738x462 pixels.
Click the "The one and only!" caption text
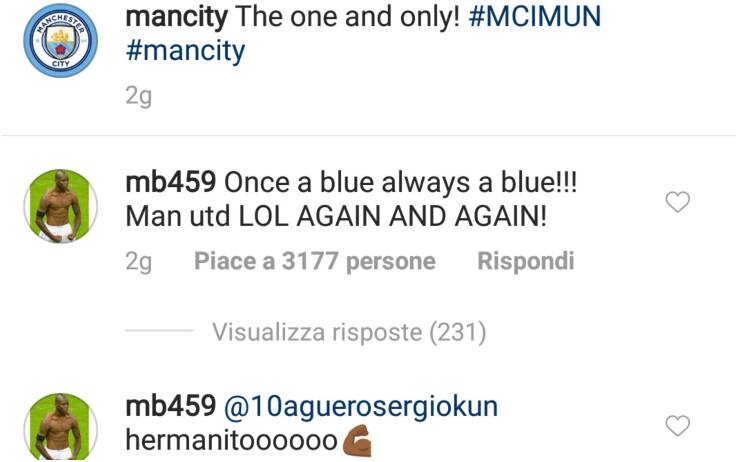pyautogui.click(x=348, y=17)
